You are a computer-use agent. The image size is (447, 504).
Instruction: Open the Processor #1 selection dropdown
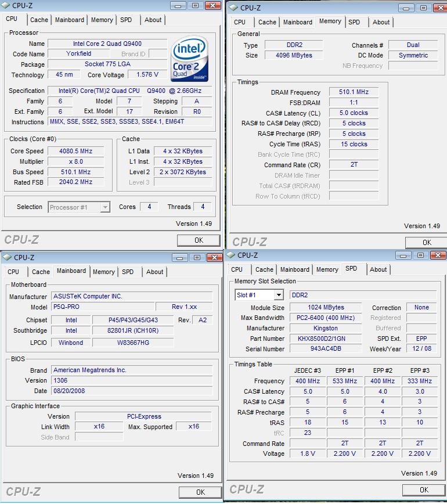pos(104,207)
